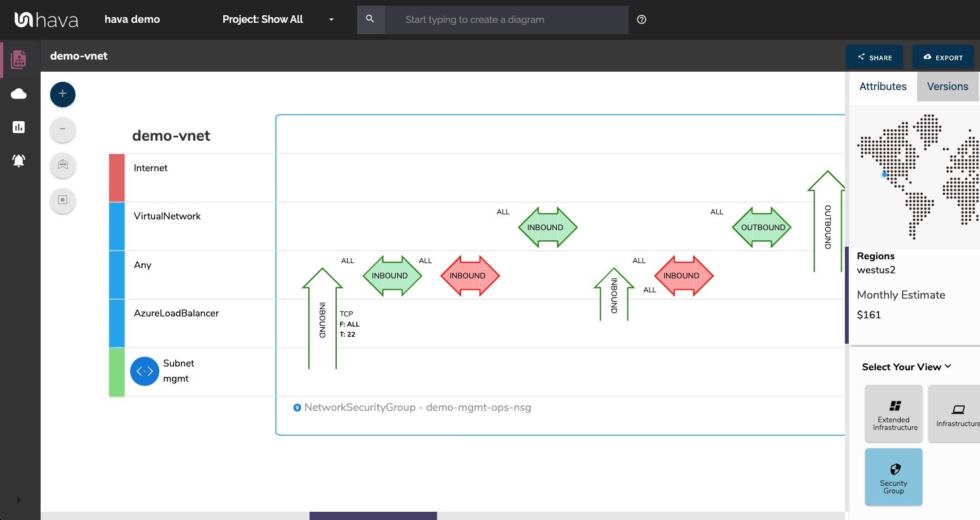
Task: Switch view to Infrastructure
Action: pos(959,413)
